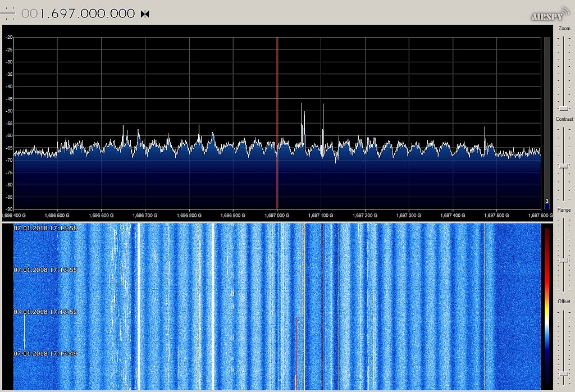Image resolution: width=575 pixels, height=392 pixels.
Task: Click the signal level meter bar
Action: (547, 120)
